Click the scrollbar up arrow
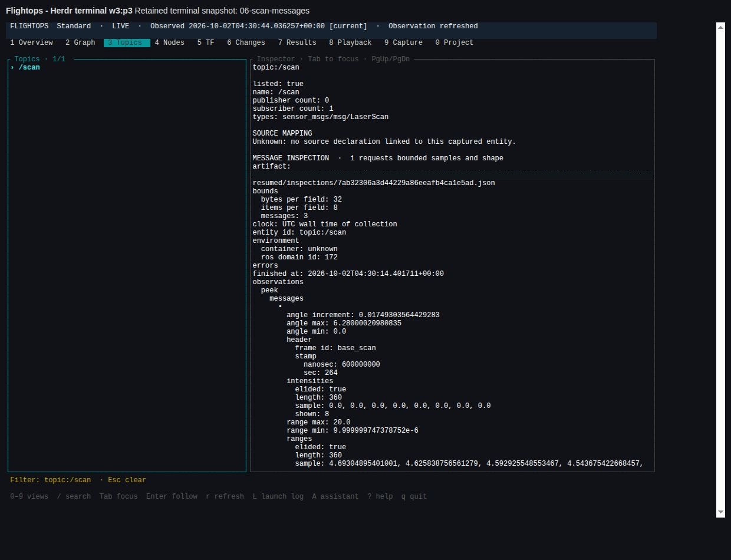The image size is (731, 560). [x=720, y=27]
